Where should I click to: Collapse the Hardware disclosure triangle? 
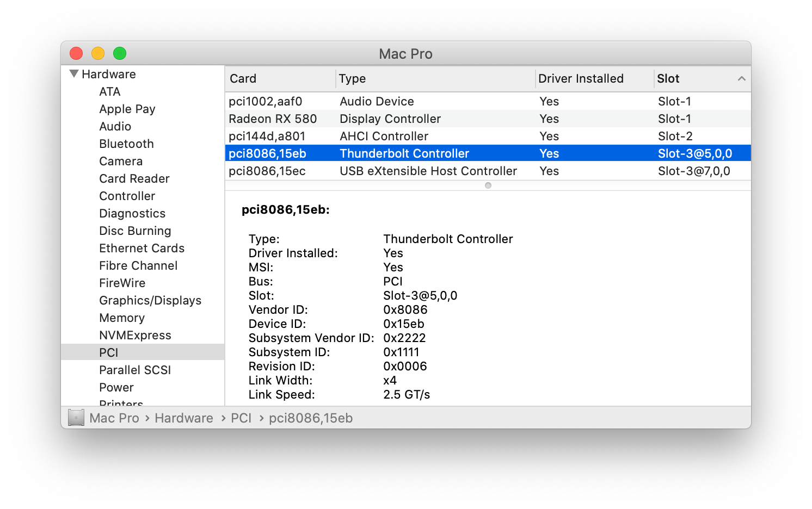click(74, 74)
